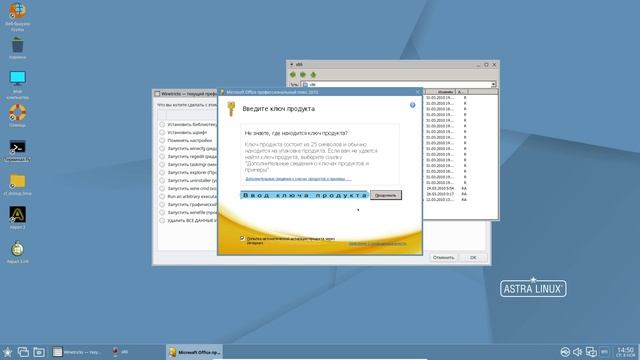Click the second green arrow in file browser
This screenshot has height=360, width=640.
click(x=303, y=75)
